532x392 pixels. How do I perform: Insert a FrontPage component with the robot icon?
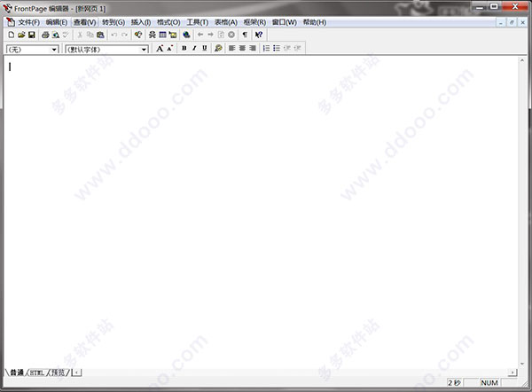(x=153, y=35)
